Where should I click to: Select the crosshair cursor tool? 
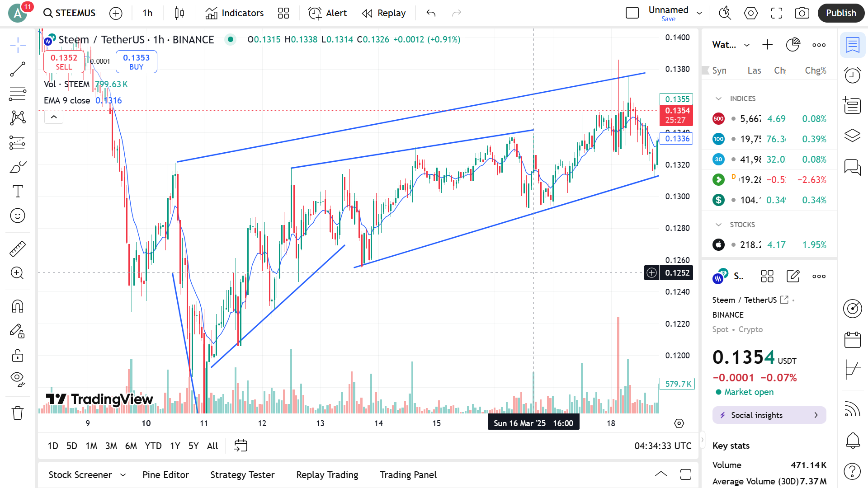[x=18, y=45]
